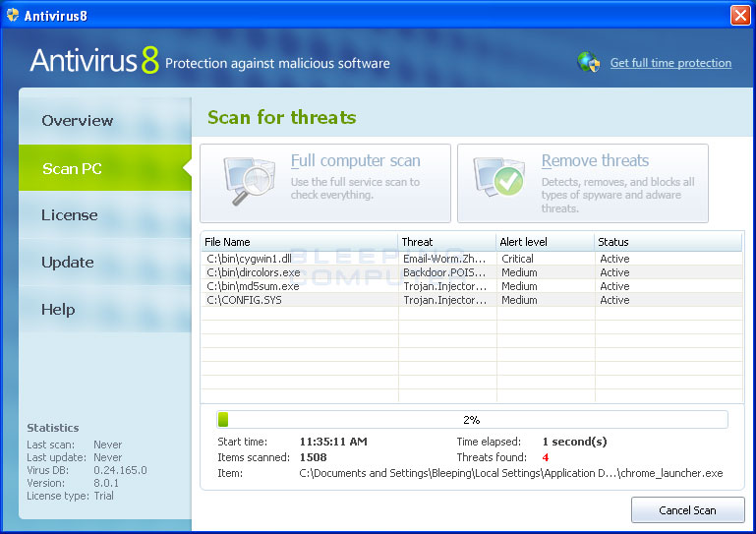The width and height of the screenshot is (756, 534).
Task: Sort by File Name column header
Action: [x=300, y=242]
